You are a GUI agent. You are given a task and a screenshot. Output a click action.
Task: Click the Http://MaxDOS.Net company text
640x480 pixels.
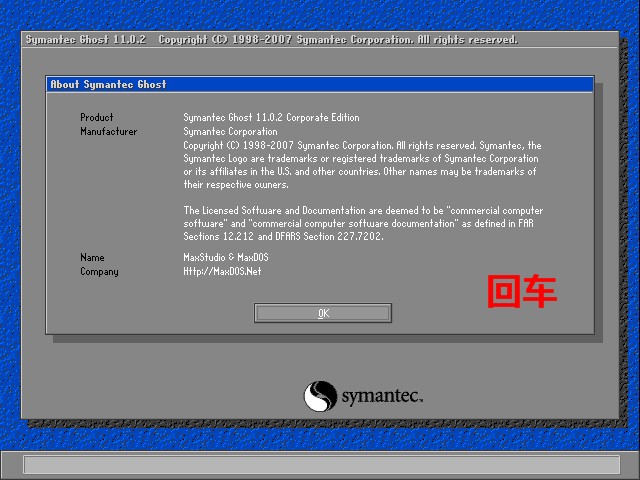[x=222, y=271]
